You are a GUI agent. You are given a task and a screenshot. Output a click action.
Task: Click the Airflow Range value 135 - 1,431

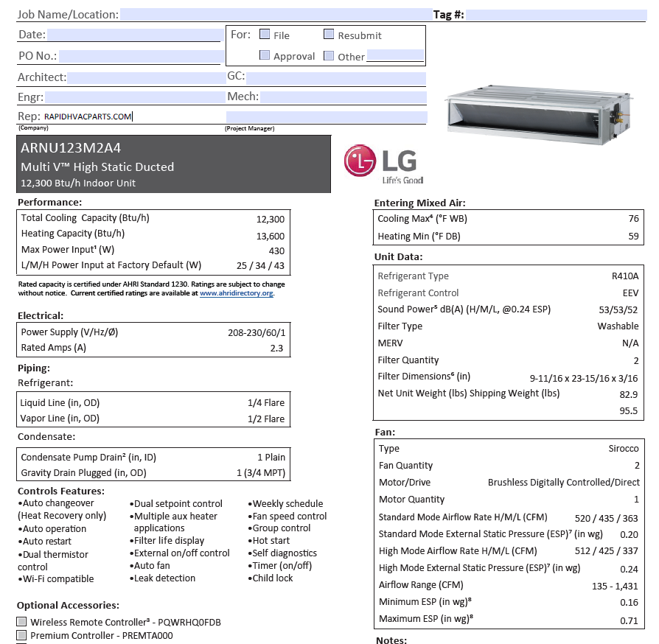tap(615, 586)
